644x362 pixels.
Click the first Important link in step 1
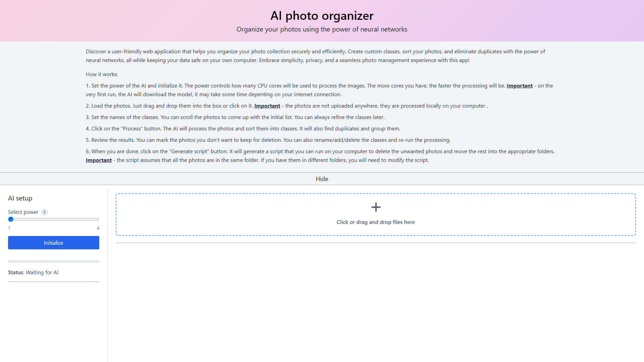(519, 85)
